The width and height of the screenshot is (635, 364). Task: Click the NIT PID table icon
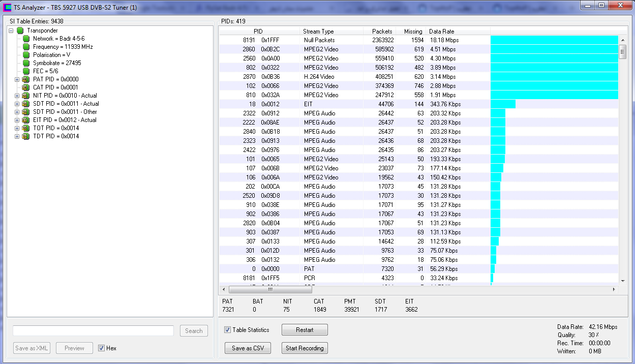point(25,96)
